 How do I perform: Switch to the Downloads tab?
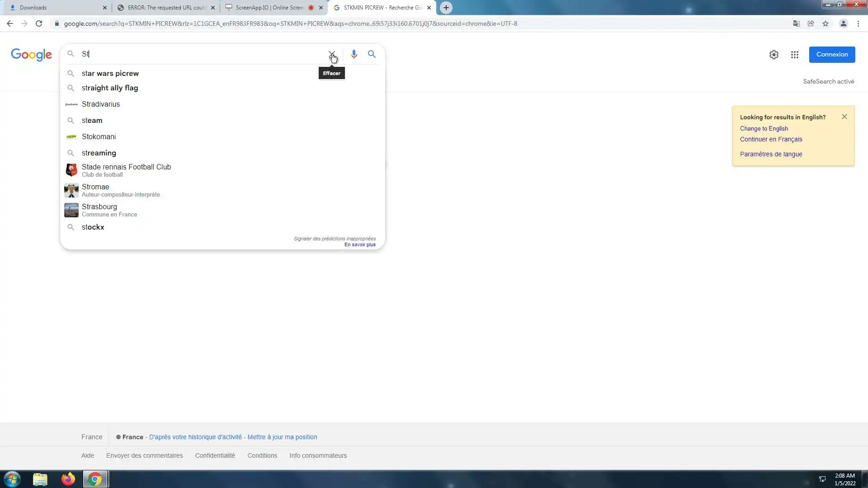54,8
